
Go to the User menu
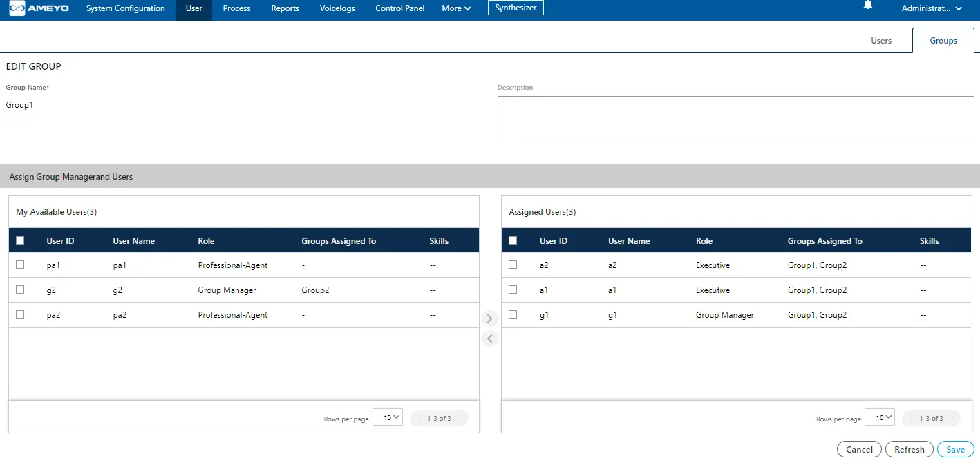tap(194, 9)
